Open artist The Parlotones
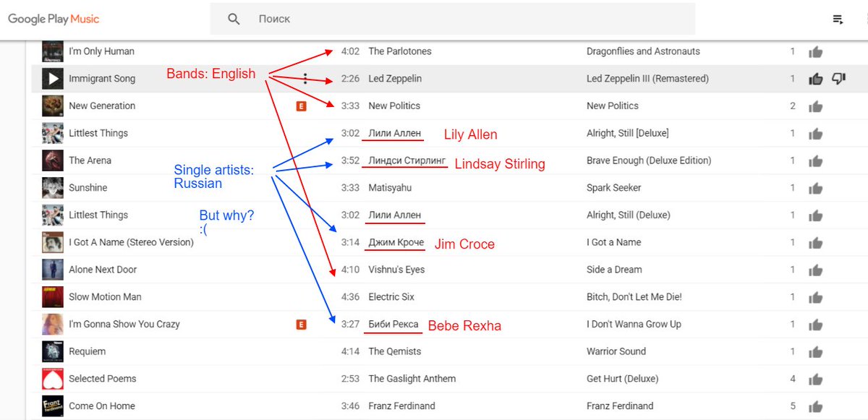This screenshot has width=868, height=420. click(400, 51)
